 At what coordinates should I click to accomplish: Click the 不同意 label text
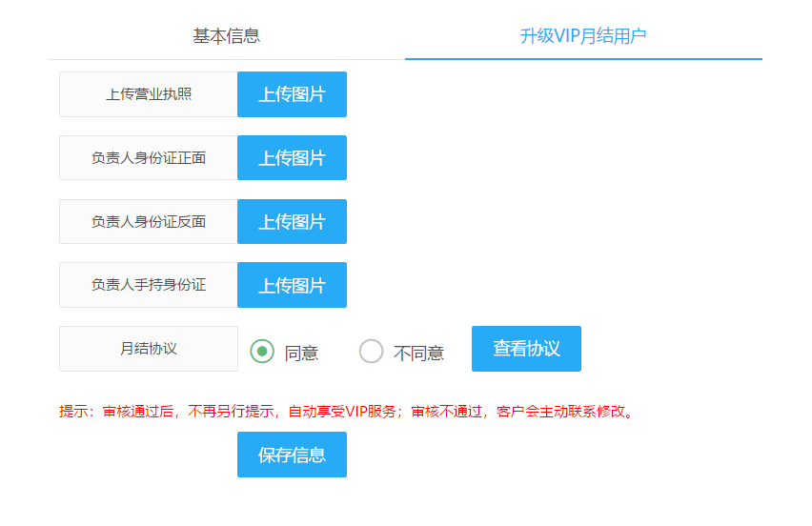[x=419, y=354]
